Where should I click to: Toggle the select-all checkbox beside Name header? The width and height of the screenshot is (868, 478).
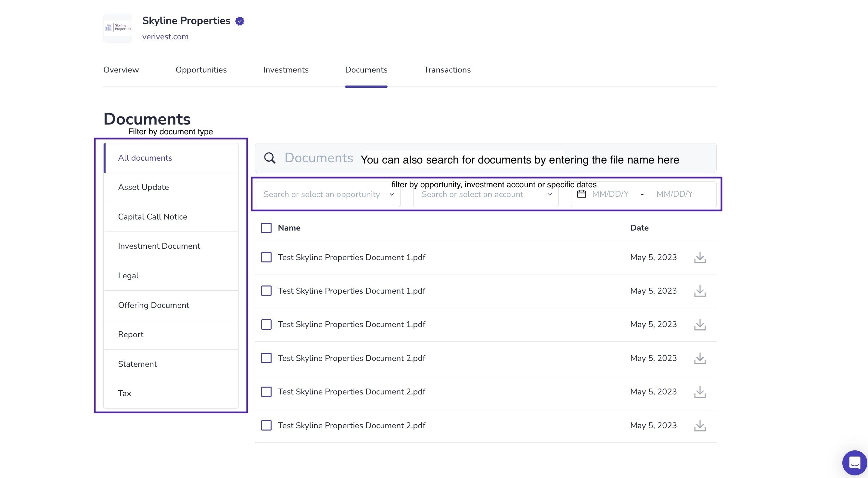coord(266,228)
